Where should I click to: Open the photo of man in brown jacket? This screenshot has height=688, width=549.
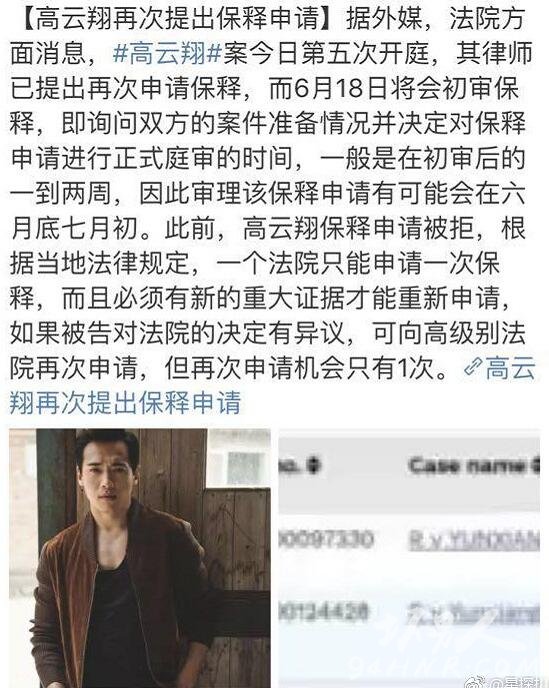point(140,558)
